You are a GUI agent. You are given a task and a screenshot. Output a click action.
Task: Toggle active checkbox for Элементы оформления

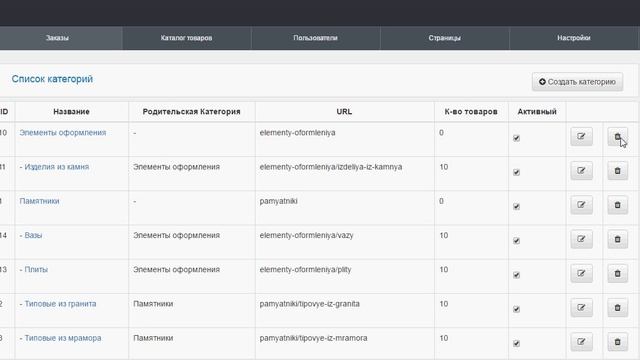(516, 138)
